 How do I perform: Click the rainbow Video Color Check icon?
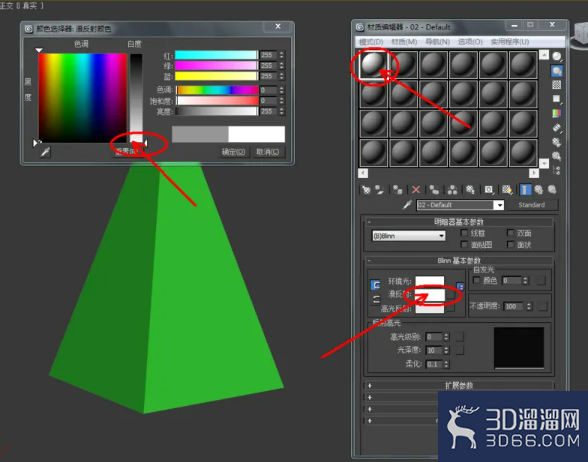[557, 113]
